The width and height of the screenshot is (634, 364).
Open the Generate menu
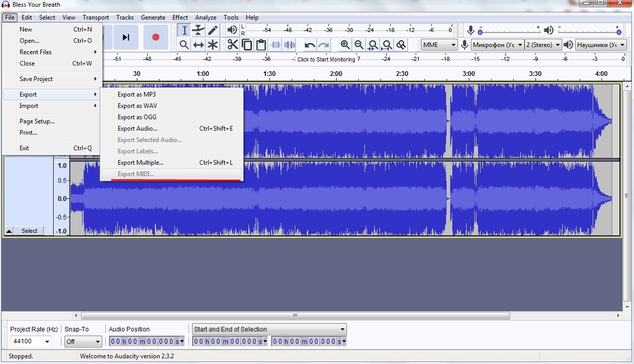[x=153, y=18]
